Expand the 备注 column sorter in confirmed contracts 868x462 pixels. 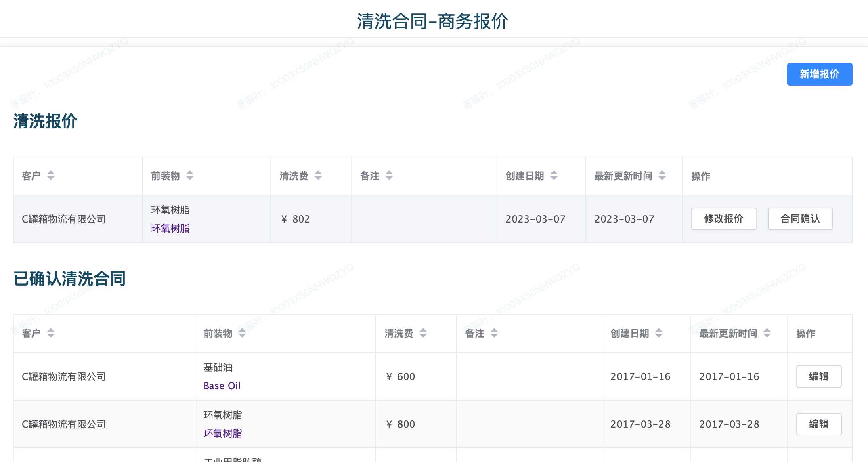point(494,333)
